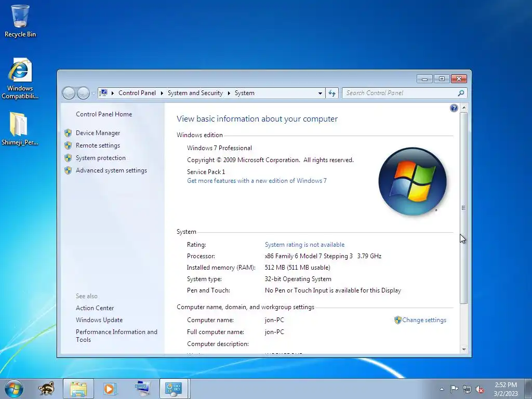Click the processor value x86 Family 6
Viewport: 532px width, 399px height.
pyautogui.click(x=323, y=256)
